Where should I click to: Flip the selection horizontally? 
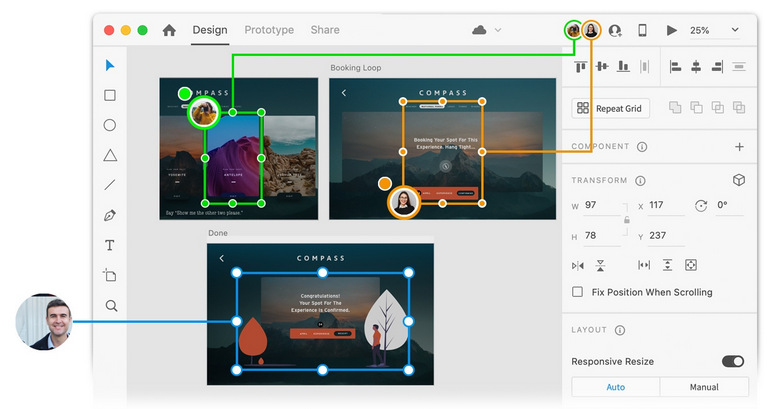point(578,266)
